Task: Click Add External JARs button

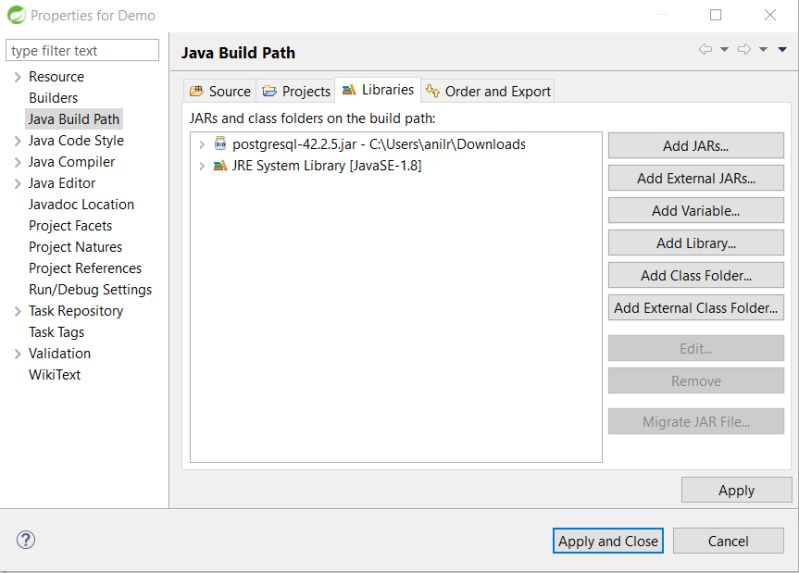Action: coord(696,178)
